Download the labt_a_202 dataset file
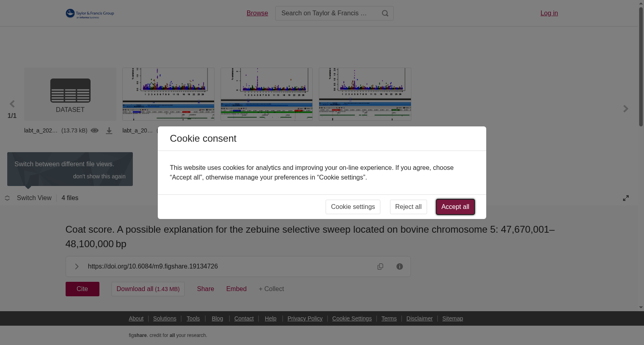The height and width of the screenshot is (345, 644). point(109,131)
